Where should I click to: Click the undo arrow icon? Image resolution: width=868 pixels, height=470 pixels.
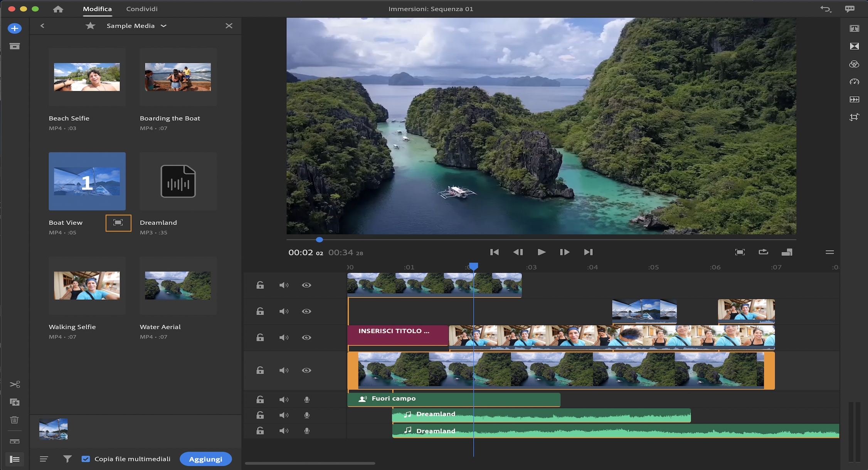pos(825,9)
